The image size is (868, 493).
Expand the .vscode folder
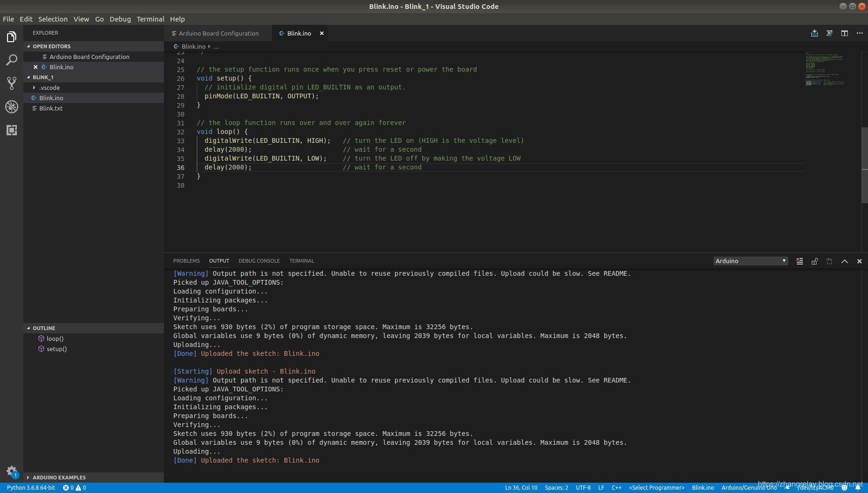click(x=94, y=88)
